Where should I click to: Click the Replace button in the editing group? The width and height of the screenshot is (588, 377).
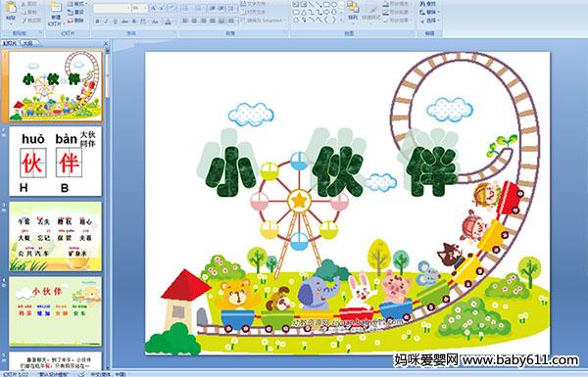tap(429, 12)
